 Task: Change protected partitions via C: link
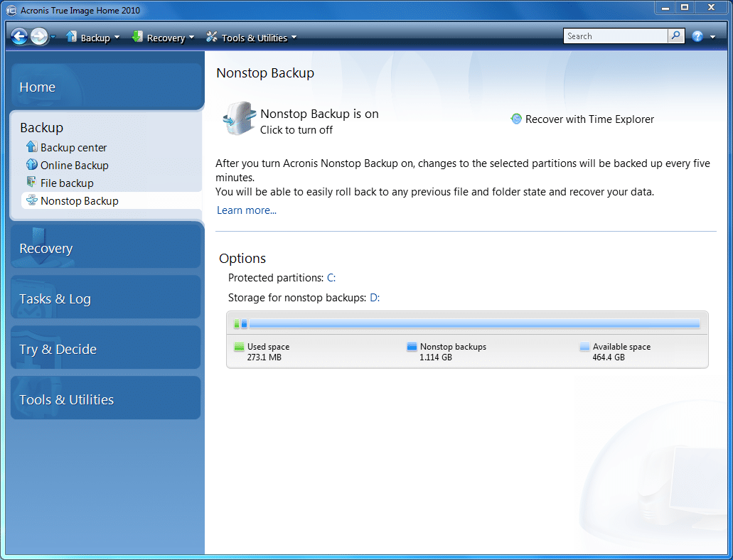point(331,278)
